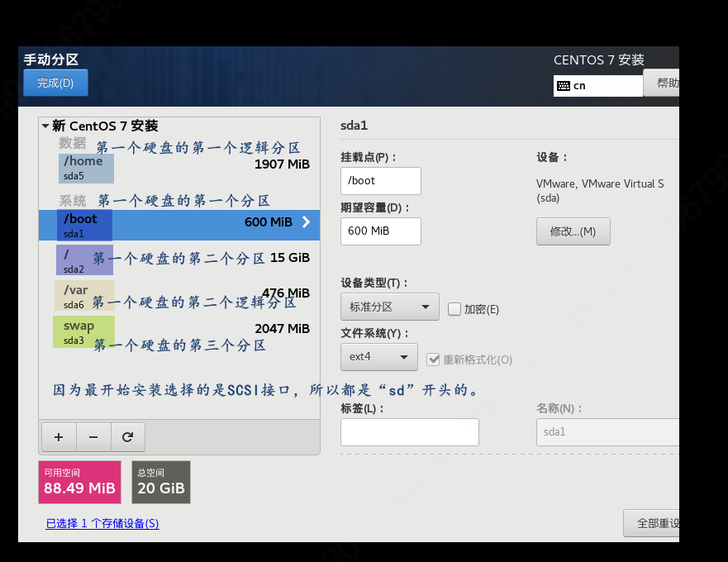Click the 2047 MiB size text
The width and height of the screenshot is (728, 562).
(x=282, y=329)
